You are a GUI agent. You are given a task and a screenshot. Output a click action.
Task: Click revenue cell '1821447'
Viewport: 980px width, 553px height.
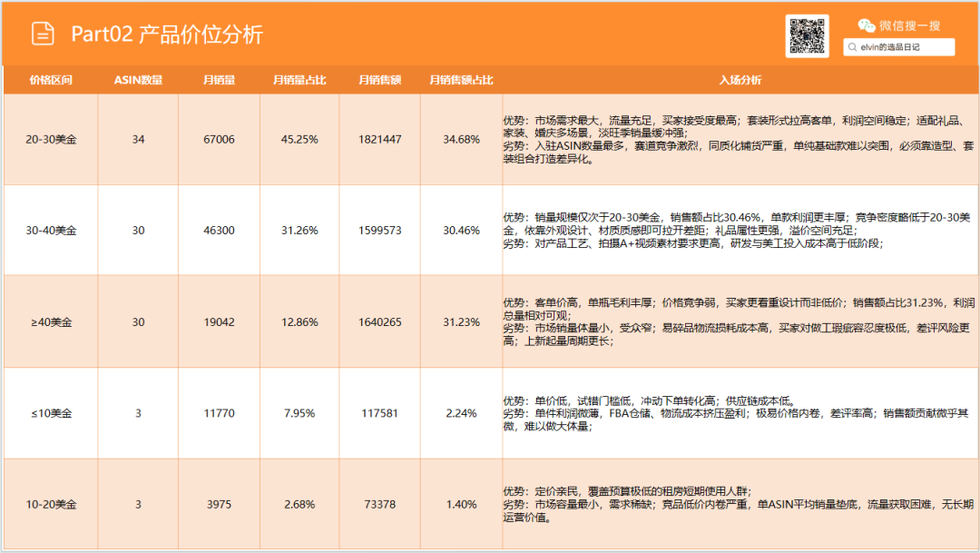coord(379,140)
